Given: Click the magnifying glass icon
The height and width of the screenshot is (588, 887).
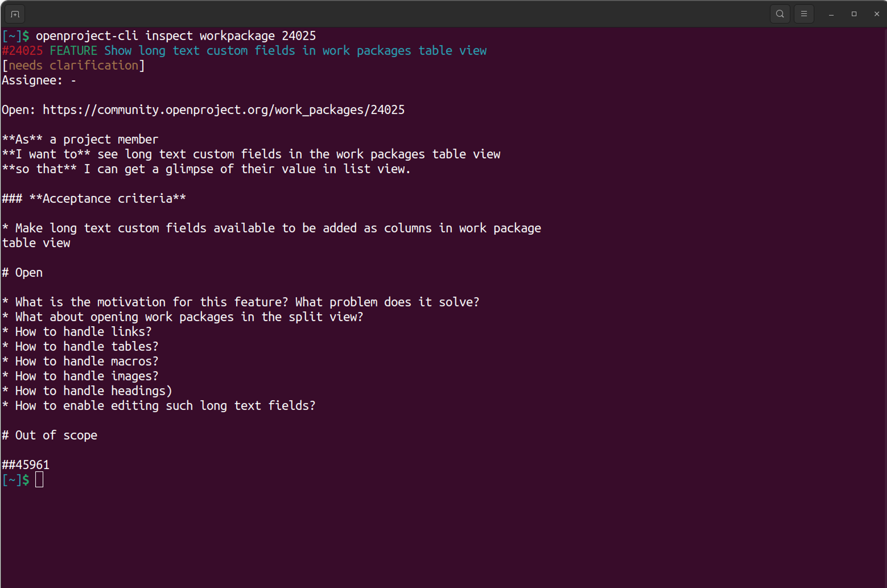Looking at the screenshot, I should tap(780, 14).
